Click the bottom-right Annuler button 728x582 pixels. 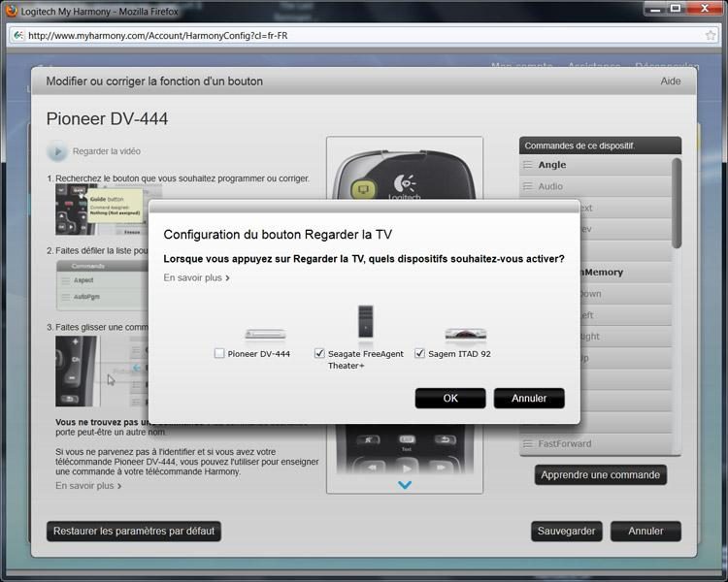tap(645, 531)
